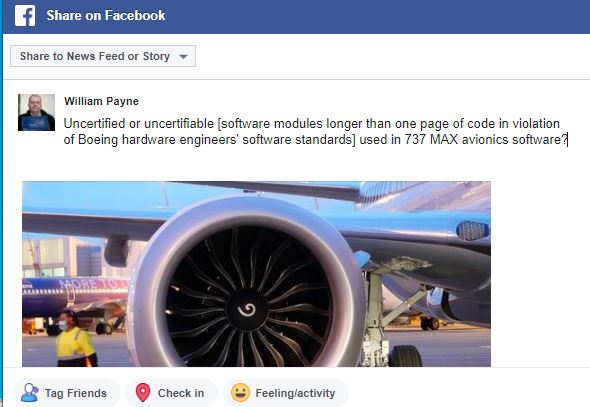Click the Share on Facebook header title
This screenshot has height=407, width=590.
click(106, 15)
